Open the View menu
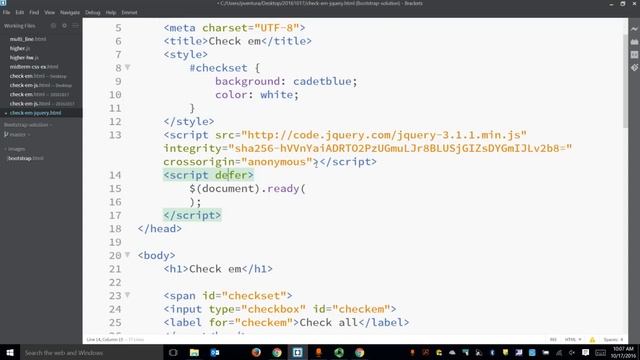 click(49, 12)
